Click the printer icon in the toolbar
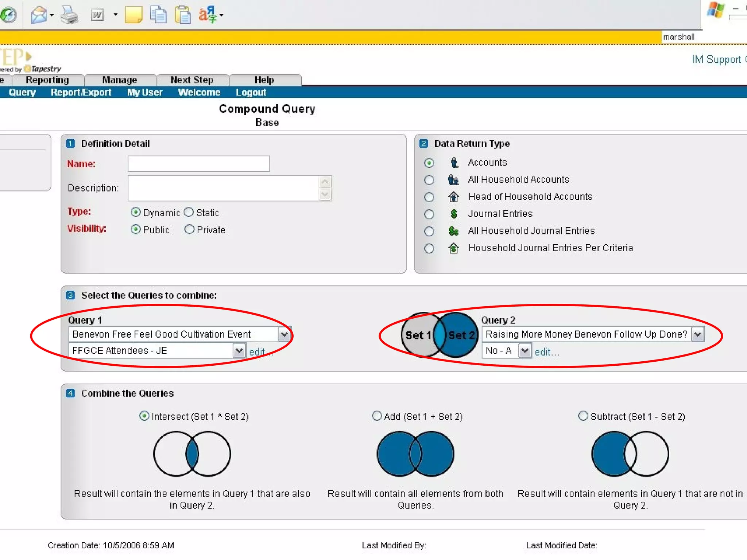747x560 pixels. tap(69, 15)
